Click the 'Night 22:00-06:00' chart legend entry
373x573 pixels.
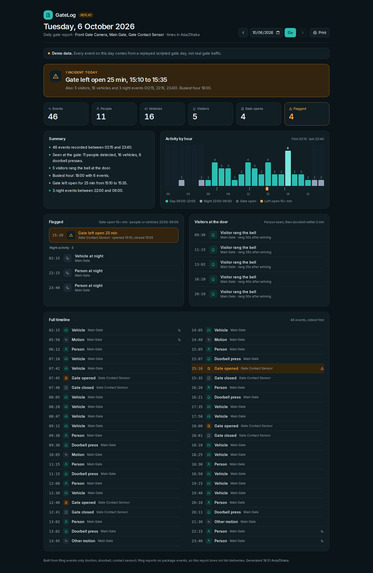pos(216,201)
